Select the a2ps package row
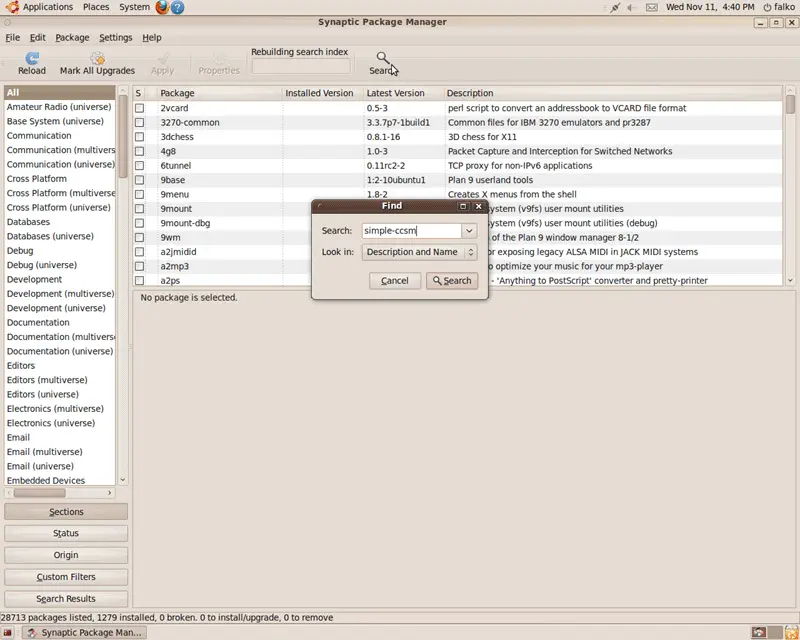Image resolution: width=800 pixels, height=640 pixels. 457,281
